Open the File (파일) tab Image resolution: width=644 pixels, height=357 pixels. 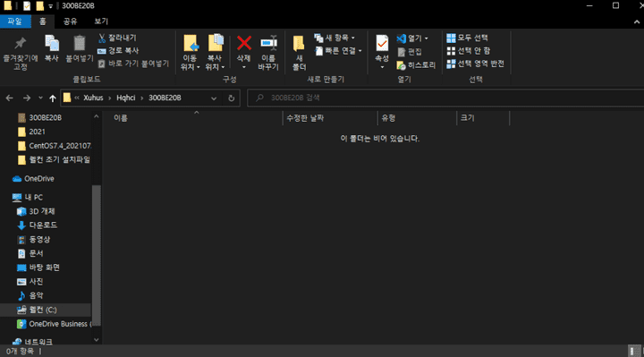[15, 21]
